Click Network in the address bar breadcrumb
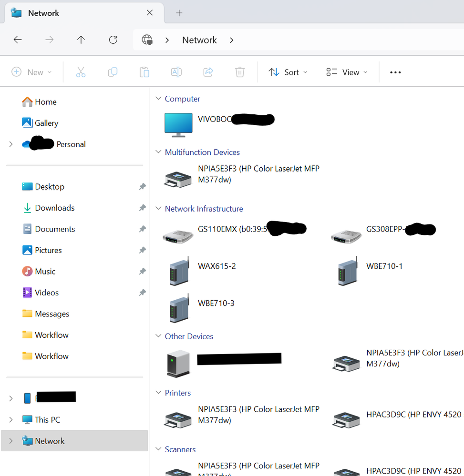The image size is (464, 476). [x=199, y=40]
